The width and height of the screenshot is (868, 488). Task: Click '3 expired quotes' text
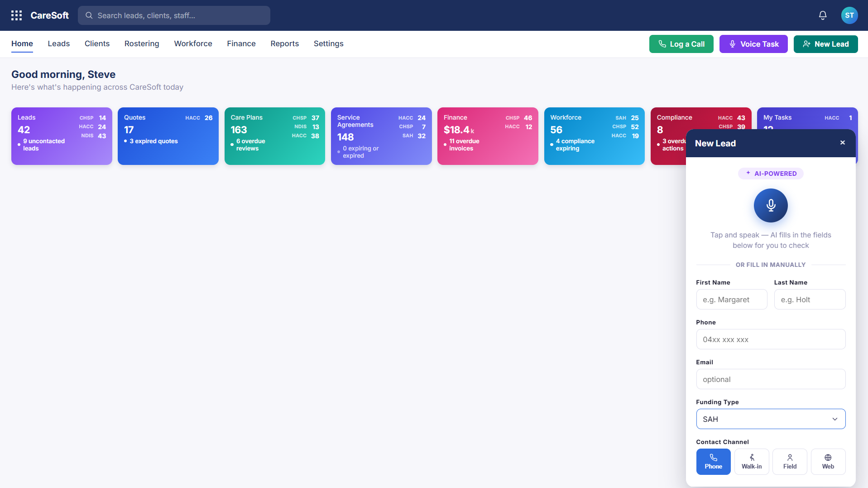point(153,141)
